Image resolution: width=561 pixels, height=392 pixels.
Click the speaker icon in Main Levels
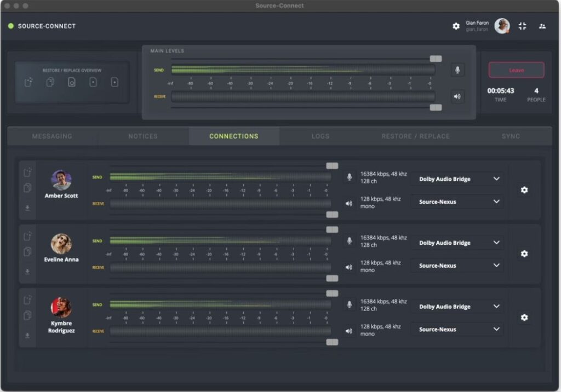pos(457,96)
